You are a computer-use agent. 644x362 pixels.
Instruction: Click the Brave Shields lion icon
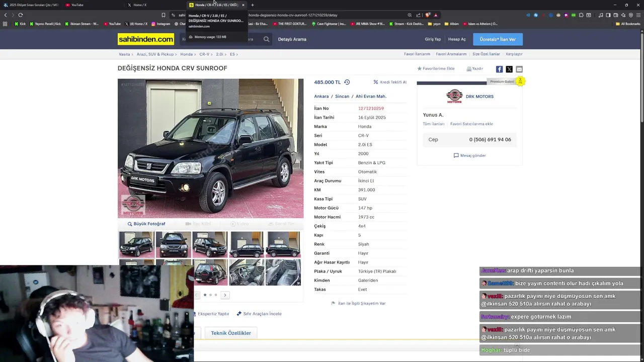[x=428, y=15]
